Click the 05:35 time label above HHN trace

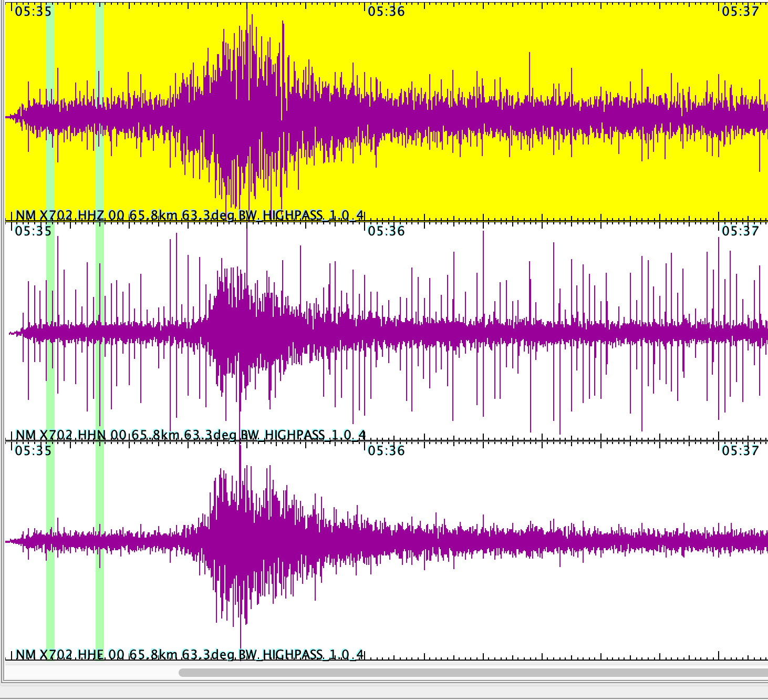point(33,231)
